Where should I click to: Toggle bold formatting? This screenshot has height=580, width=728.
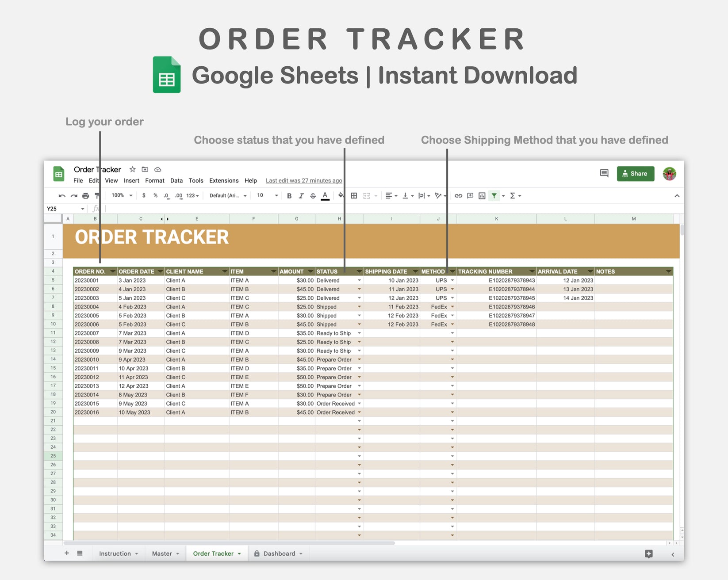(289, 195)
